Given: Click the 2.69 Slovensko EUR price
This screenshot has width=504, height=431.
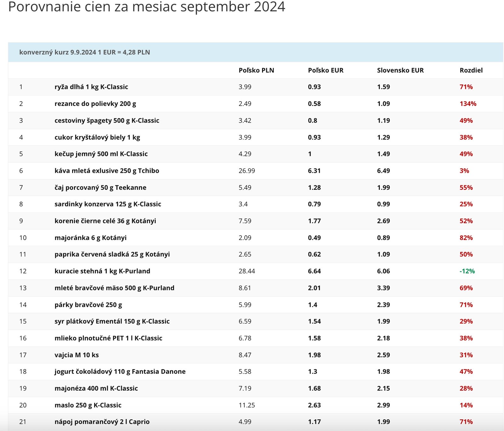Looking at the screenshot, I should coord(383,221).
